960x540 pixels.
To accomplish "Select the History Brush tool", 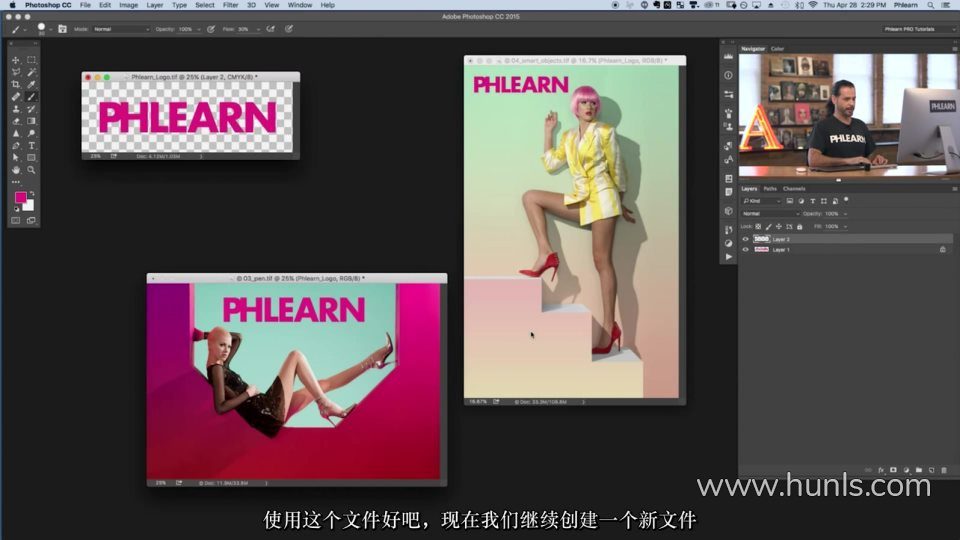I will coord(31,109).
